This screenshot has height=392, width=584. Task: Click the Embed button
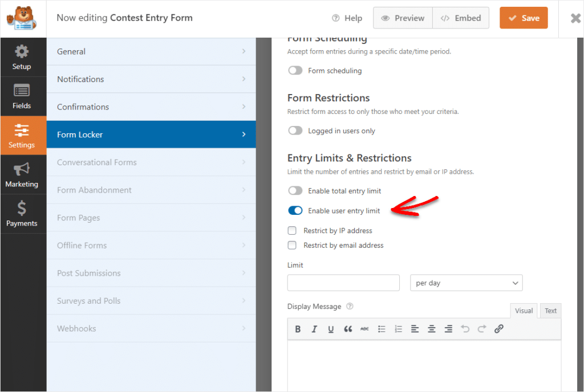pyautogui.click(x=461, y=18)
